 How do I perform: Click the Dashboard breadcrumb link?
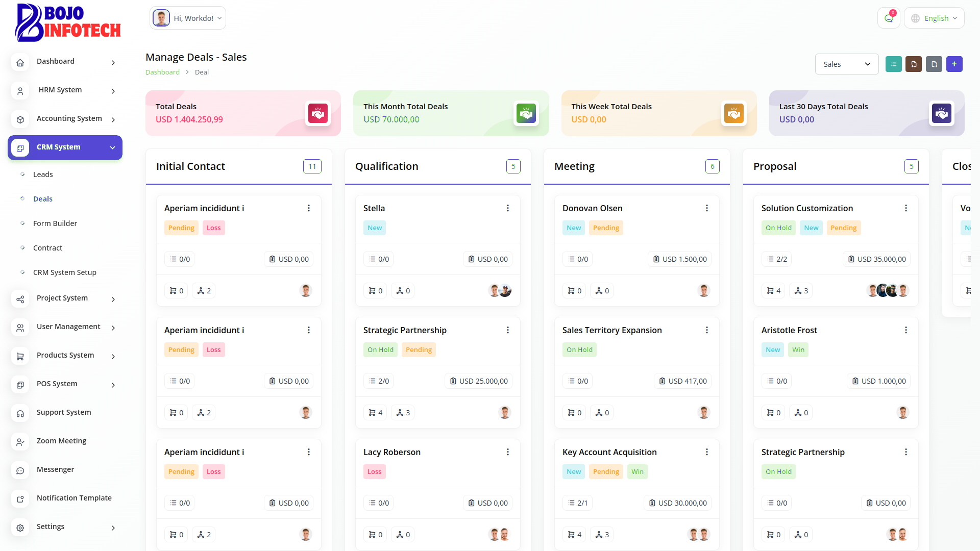(162, 72)
